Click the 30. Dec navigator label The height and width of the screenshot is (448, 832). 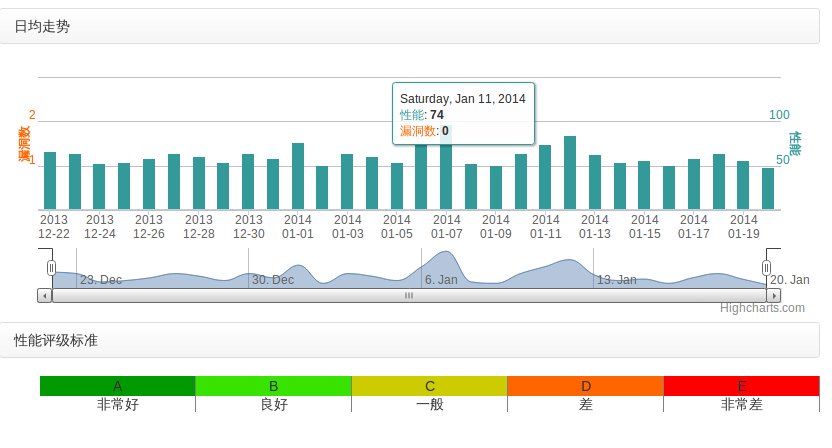pos(273,280)
